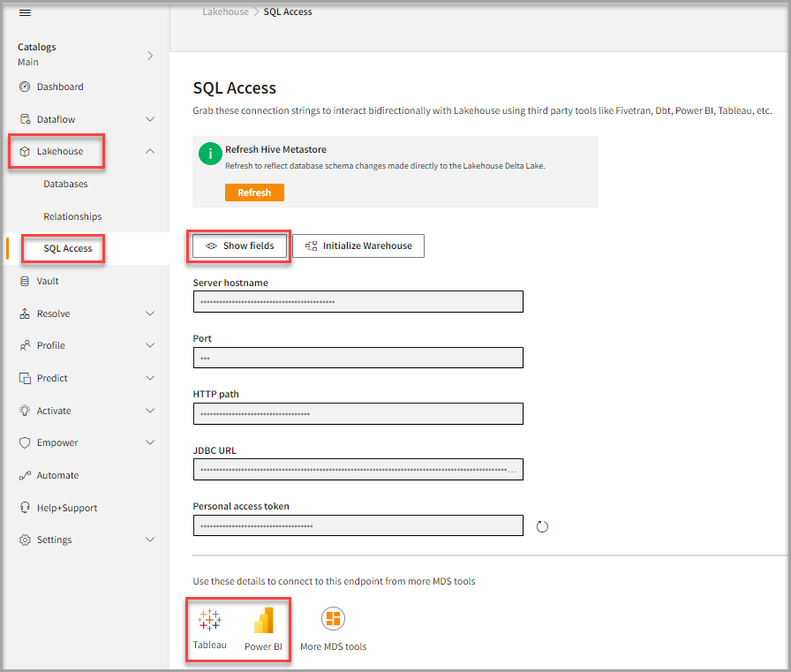This screenshot has width=791, height=672.
Task: Click the Power BI connector icon
Action: click(x=263, y=622)
